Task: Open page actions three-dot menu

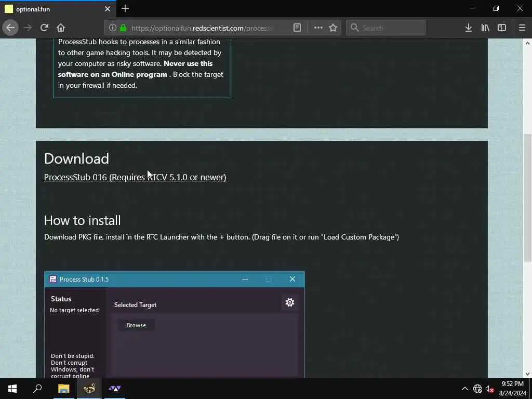Action: click(x=318, y=28)
